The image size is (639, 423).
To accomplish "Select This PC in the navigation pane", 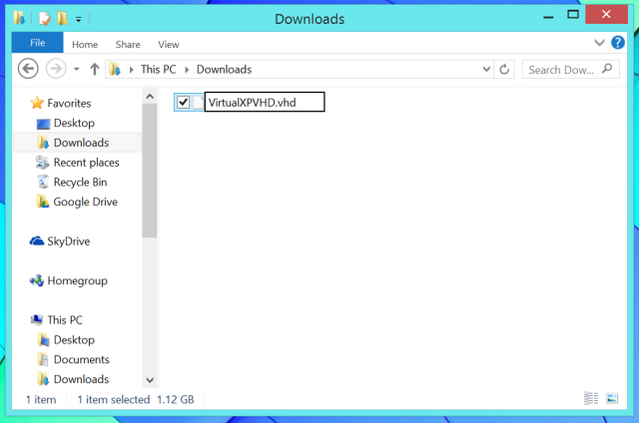I will click(65, 320).
